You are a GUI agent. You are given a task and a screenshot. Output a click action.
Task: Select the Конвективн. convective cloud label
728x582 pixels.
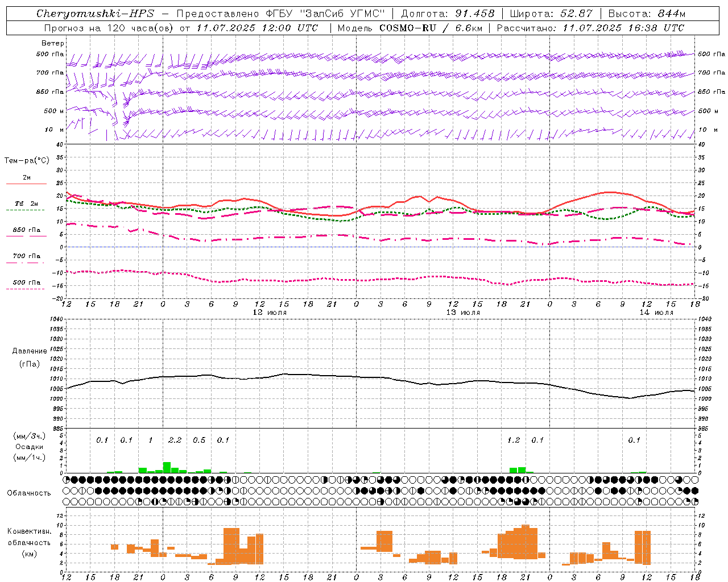point(29,531)
